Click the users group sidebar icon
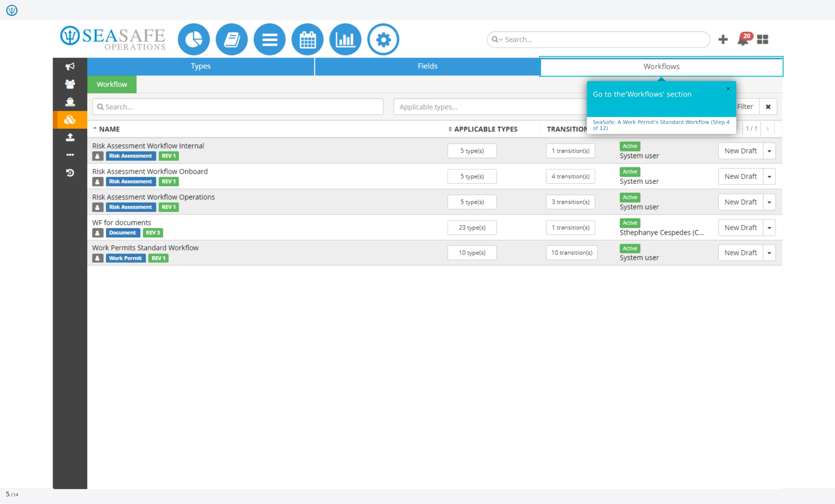 click(x=70, y=84)
